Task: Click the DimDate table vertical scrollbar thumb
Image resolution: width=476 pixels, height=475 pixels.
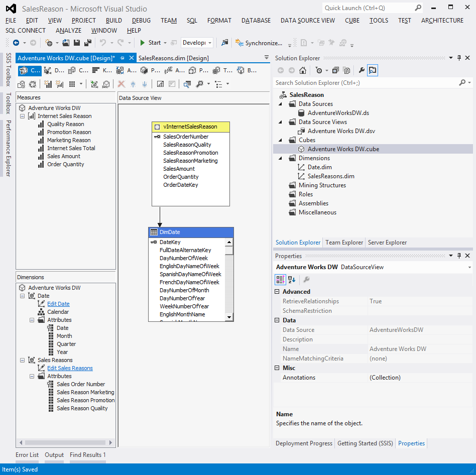Action: point(229,251)
